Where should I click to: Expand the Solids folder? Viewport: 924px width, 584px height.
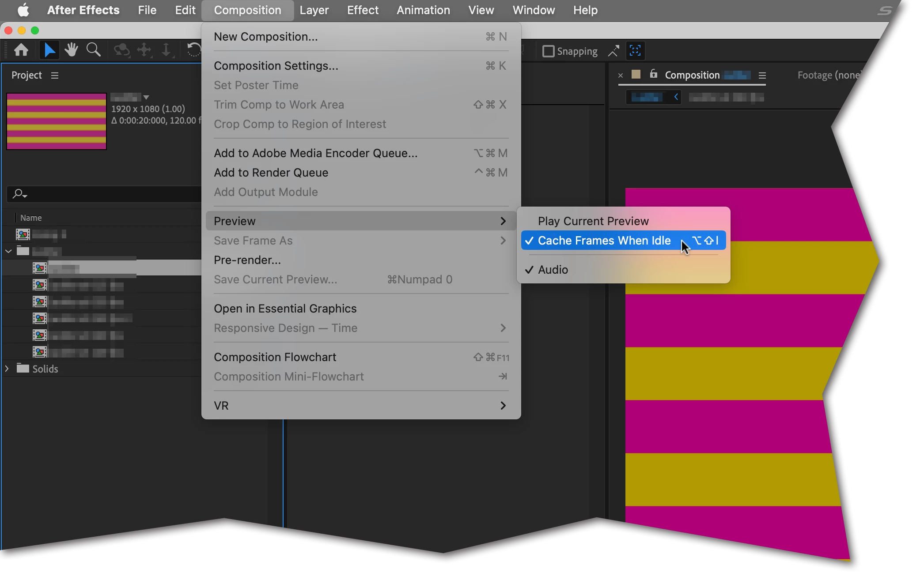7,369
